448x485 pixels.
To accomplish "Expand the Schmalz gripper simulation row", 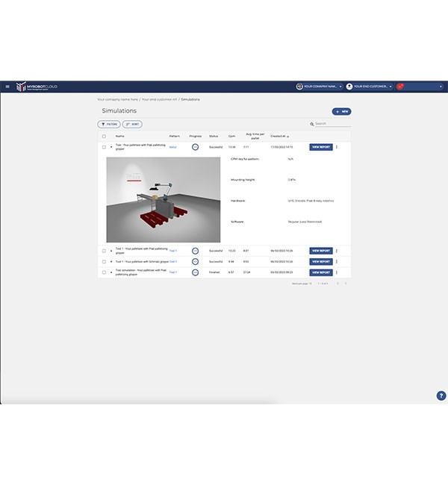I will click(111, 262).
